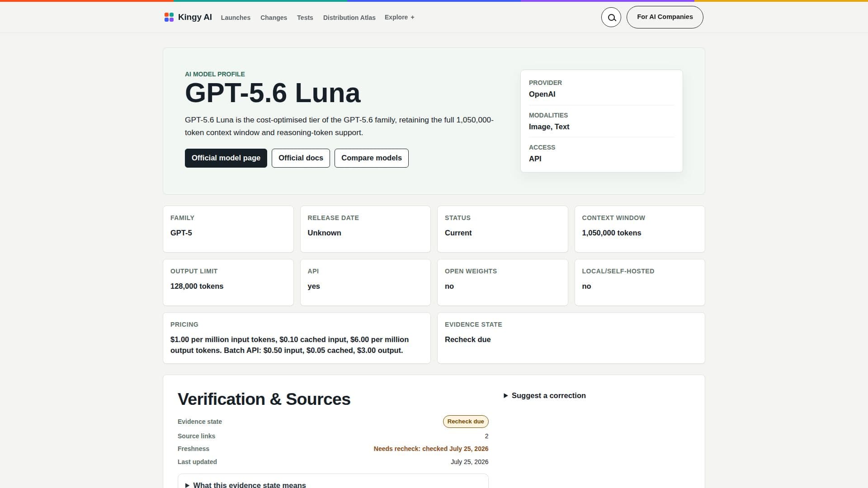Click the Verification & Sources heading
The width and height of the screenshot is (868, 488).
(264, 399)
